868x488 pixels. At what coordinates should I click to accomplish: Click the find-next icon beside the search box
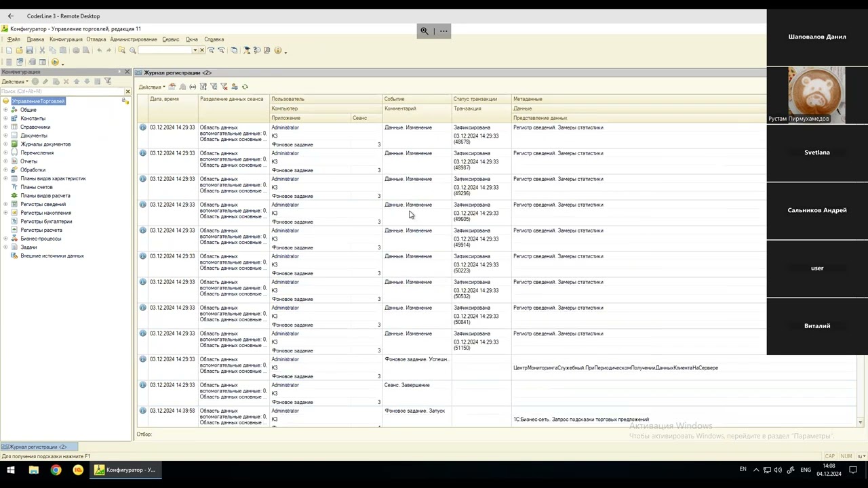[212, 50]
